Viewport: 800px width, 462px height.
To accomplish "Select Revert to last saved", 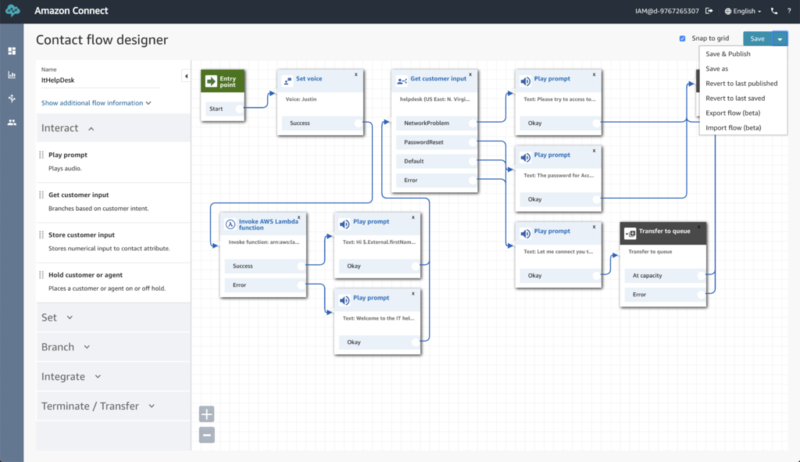I will (735, 98).
